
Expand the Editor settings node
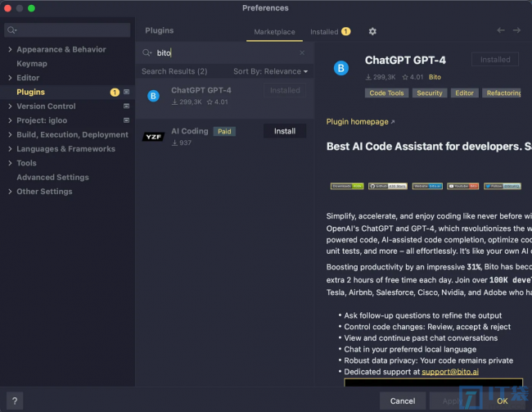click(10, 78)
